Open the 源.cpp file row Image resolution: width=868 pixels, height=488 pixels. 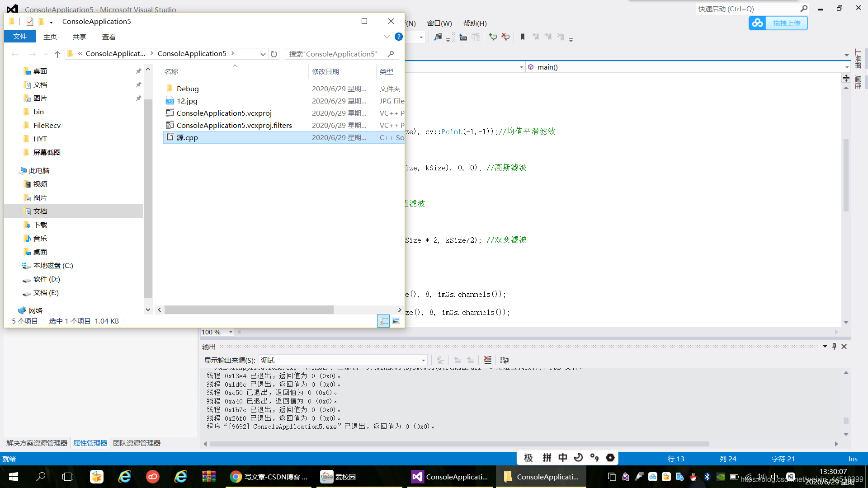[x=283, y=137]
